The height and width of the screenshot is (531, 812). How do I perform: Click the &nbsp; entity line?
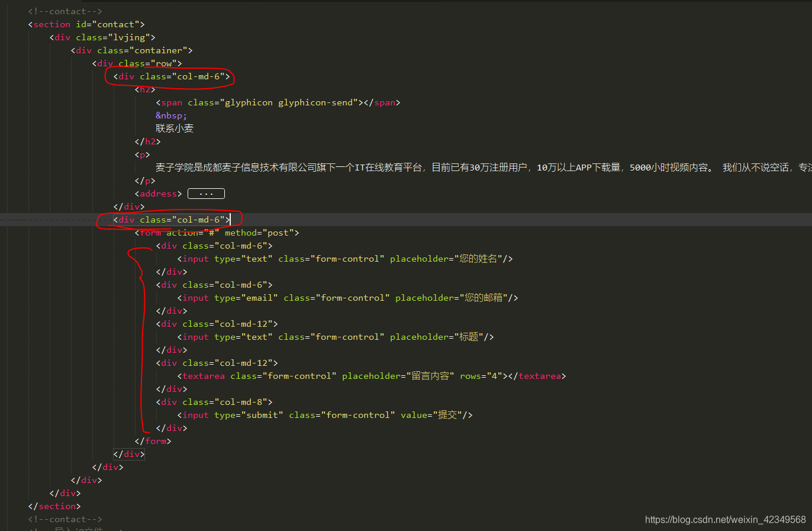point(172,115)
